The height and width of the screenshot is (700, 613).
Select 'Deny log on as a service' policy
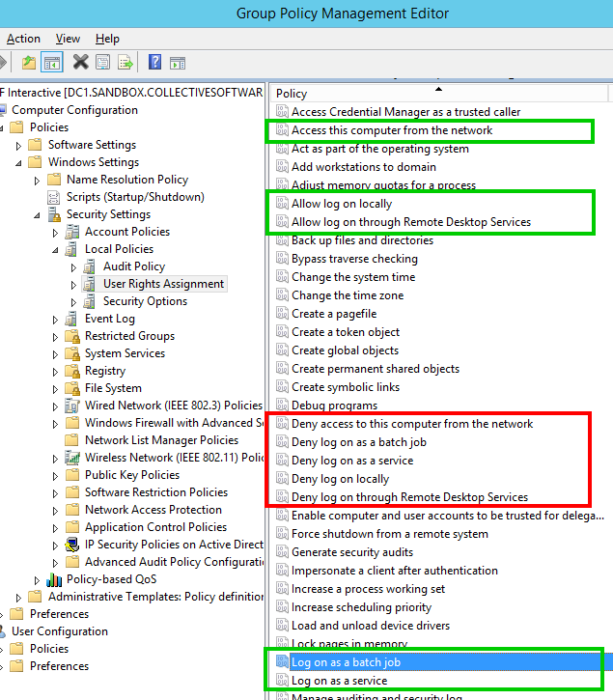(352, 461)
